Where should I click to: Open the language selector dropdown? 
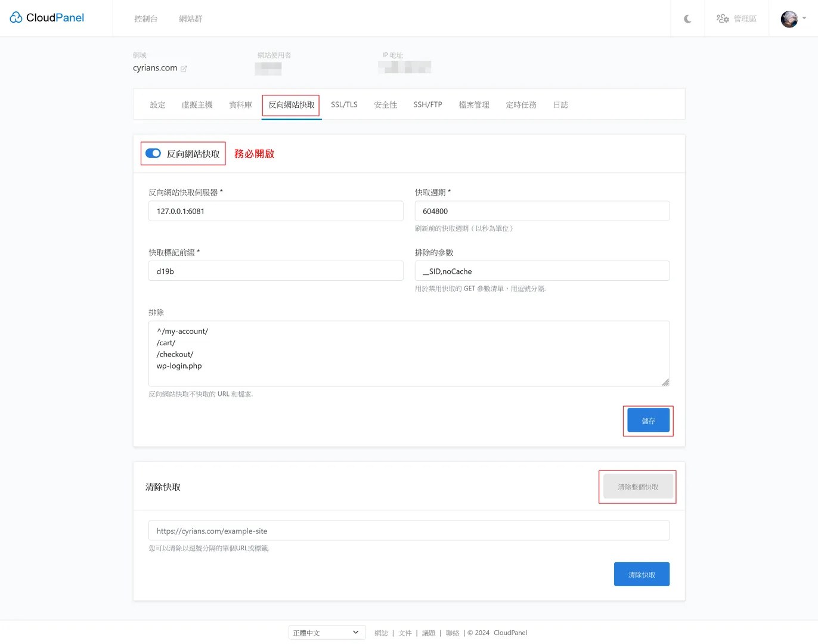tap(327, 633)
